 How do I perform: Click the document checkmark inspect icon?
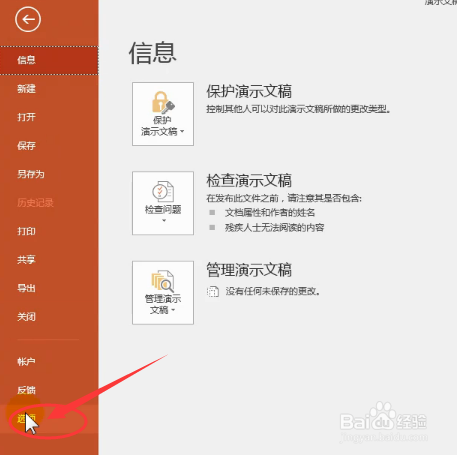coord(163,191)
